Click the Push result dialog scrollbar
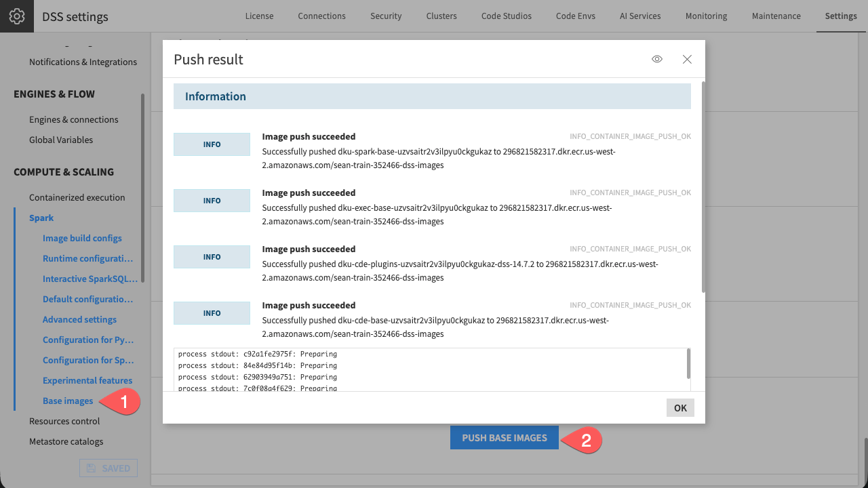The image size is (868, 488). pos(703,187)
